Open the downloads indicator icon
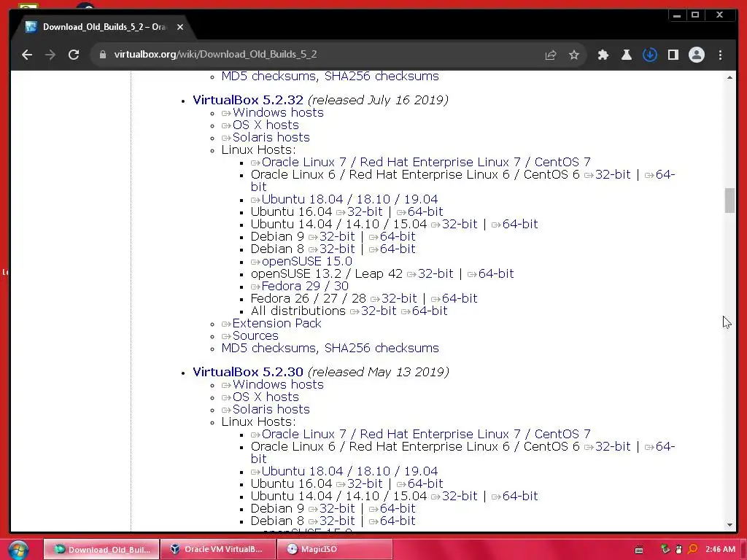This screenshot has width=747, height=560. click(x=650, y=55)
